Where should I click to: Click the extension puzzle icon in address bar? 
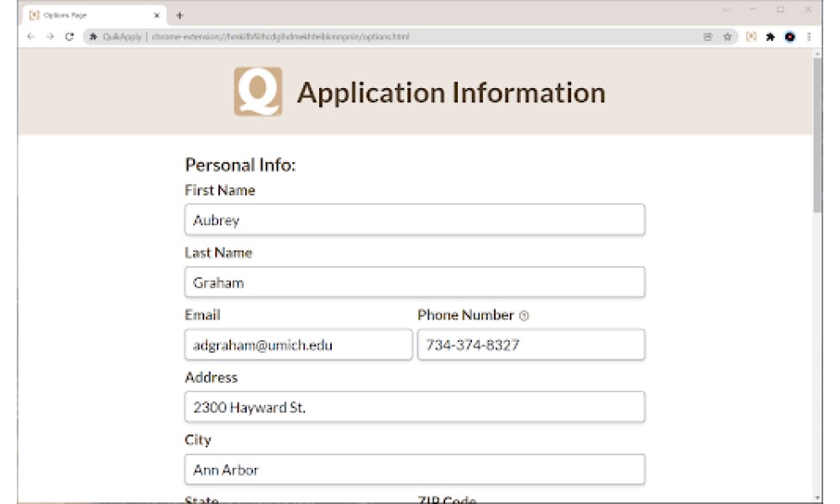coord(93,36)
